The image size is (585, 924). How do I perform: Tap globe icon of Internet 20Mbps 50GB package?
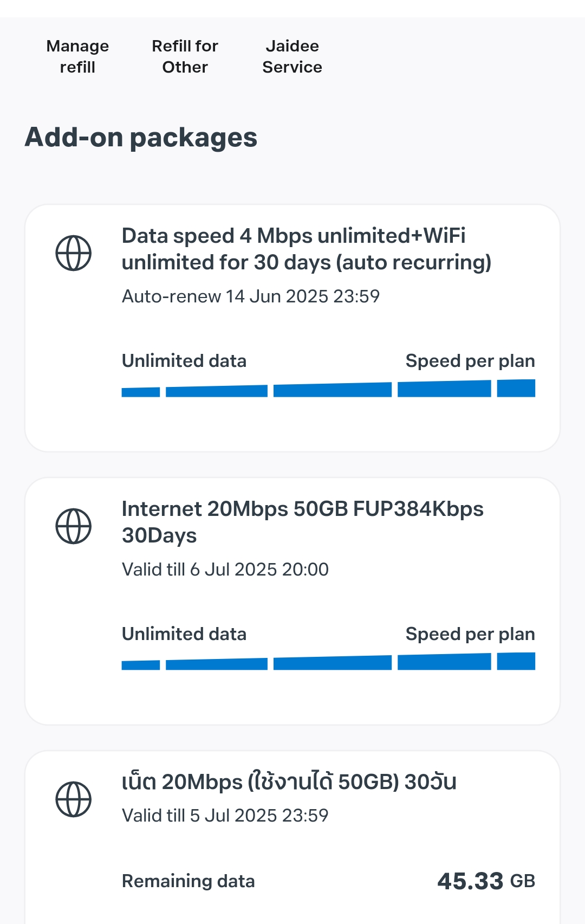click(x=74, y=526)
